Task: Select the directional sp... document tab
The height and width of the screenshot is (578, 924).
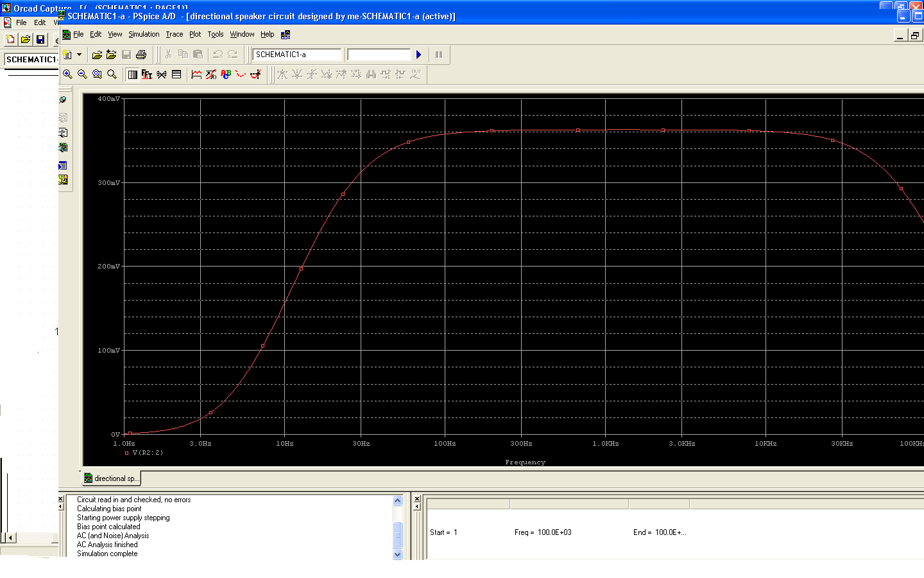Action: (x=111, y=478)
